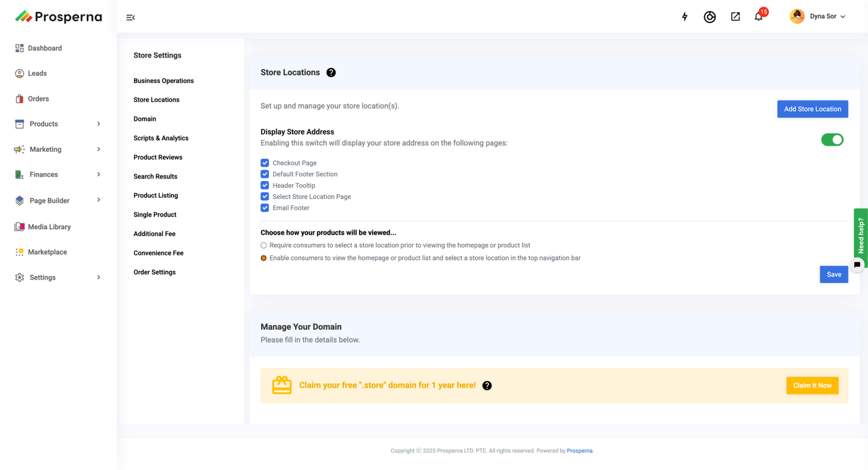Image resolution: width=868 pixels, height=470 pixels.
Task: Open the Dyna Sor account dropdown
Action: coord(818,17)
